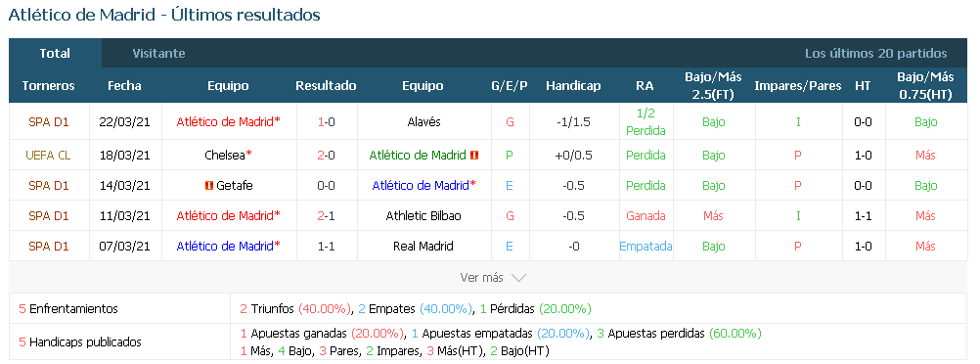Click the 2-1 result versus Athletic Bilbao
This screenshot has height=364, width=980.
pos(326,216)
